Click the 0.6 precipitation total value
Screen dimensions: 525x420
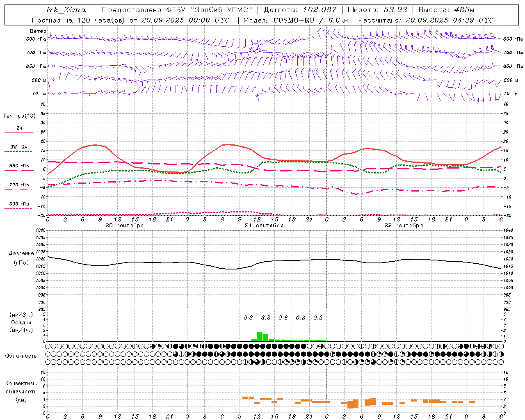(x=283, y=318)
